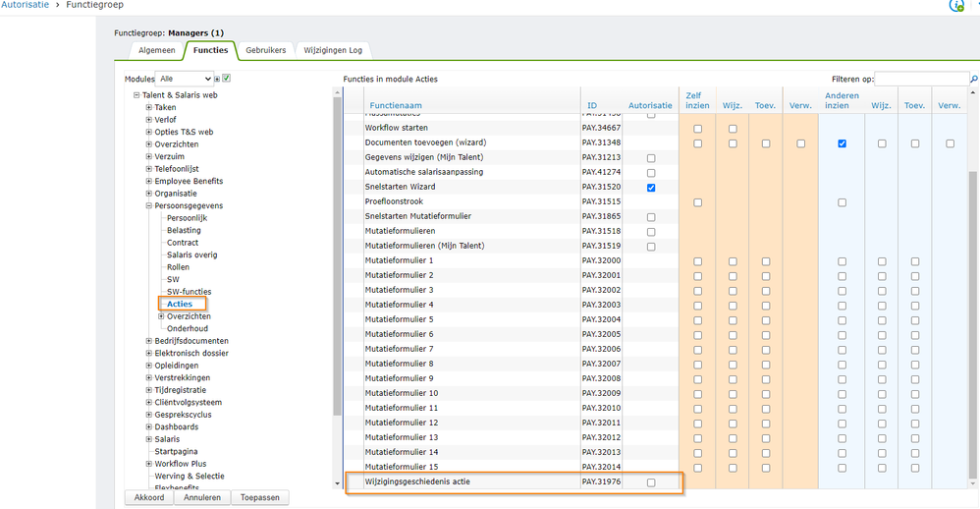Expand the Workflow Plus tree node
This screenshot has height=509, width=980.
149,464
